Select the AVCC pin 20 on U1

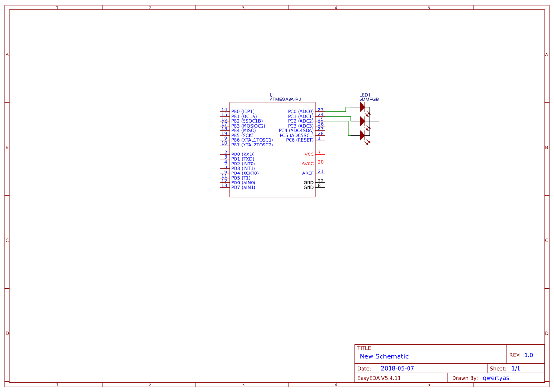click(307, 163)
